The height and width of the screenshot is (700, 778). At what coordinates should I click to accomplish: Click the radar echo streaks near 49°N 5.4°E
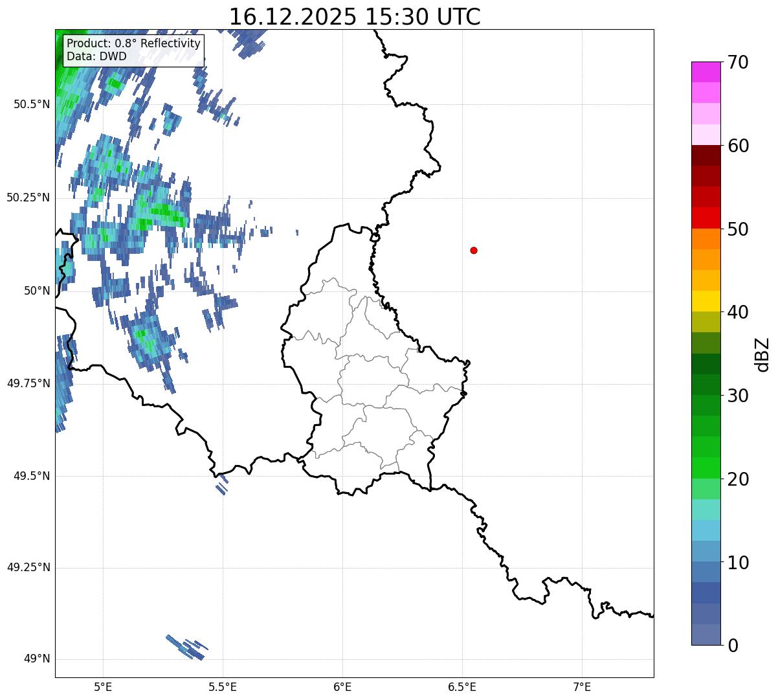pos(187,647)
